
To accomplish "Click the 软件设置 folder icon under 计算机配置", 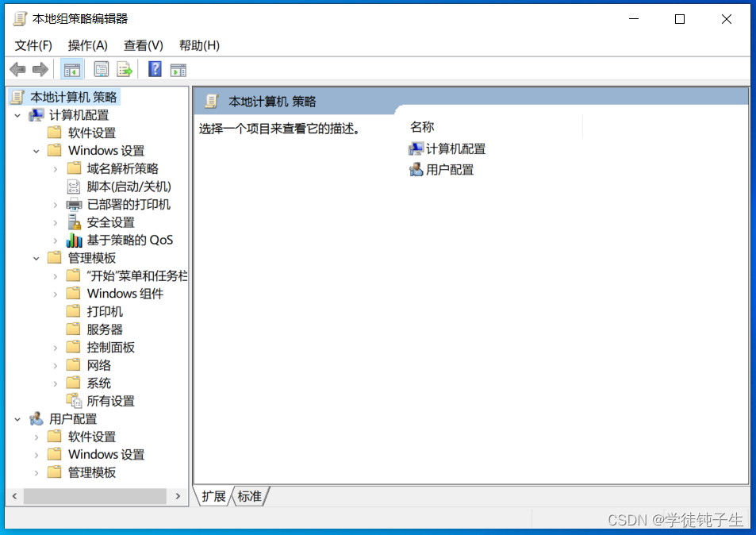I will pyautogui.click(x=55, y=133).
